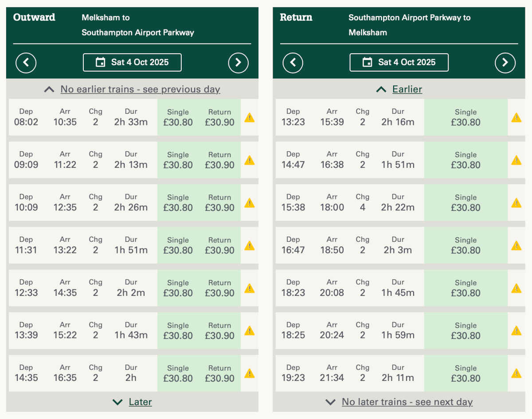
Task: Select £30.80 Single fare for 14:47 return
Action: click(465, 160)
